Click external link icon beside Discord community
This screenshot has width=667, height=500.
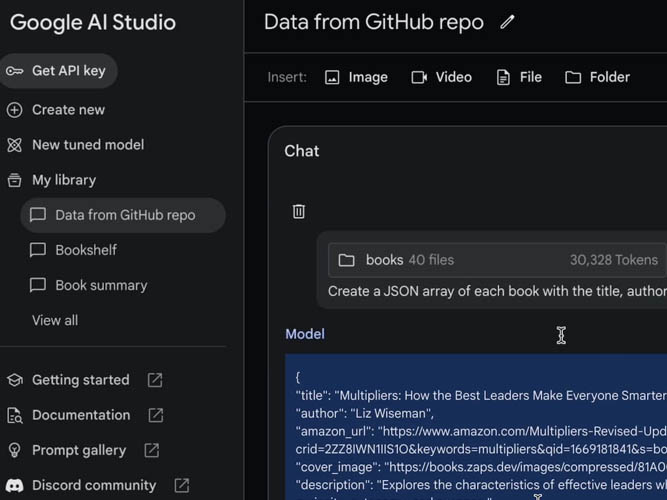(x=181, y=485)
